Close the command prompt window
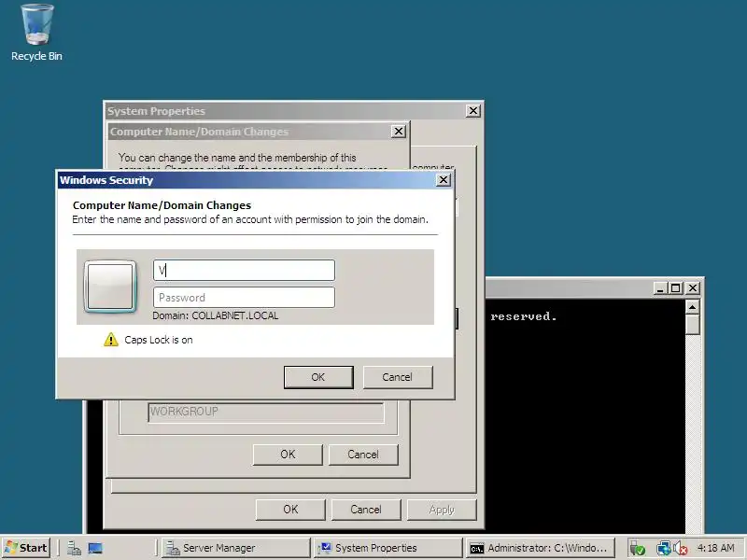Viewport: 747px width, 560px height. pyautogui.click(x=693, y=288)
